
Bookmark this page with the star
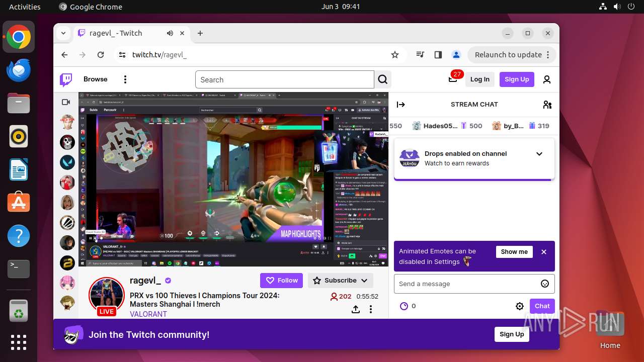tap(395, 55)
